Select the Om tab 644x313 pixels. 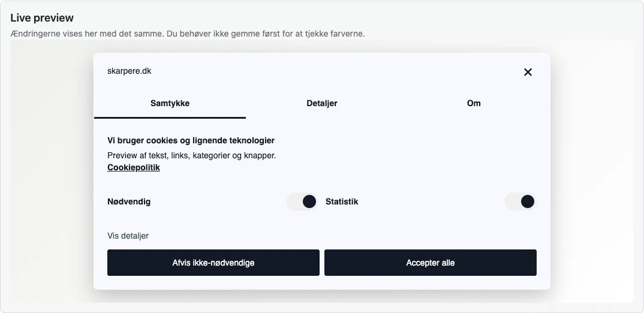coord(474,104)
